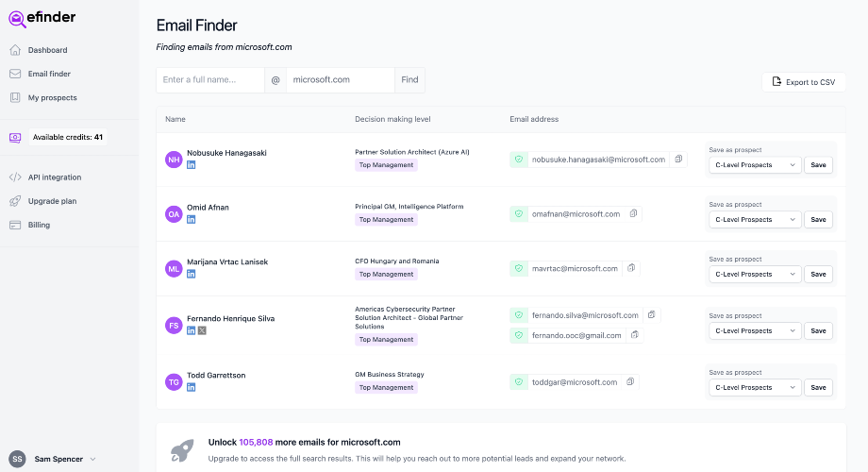
Task: Click the Available credits: 41 badge
Action: coord(68,138)
